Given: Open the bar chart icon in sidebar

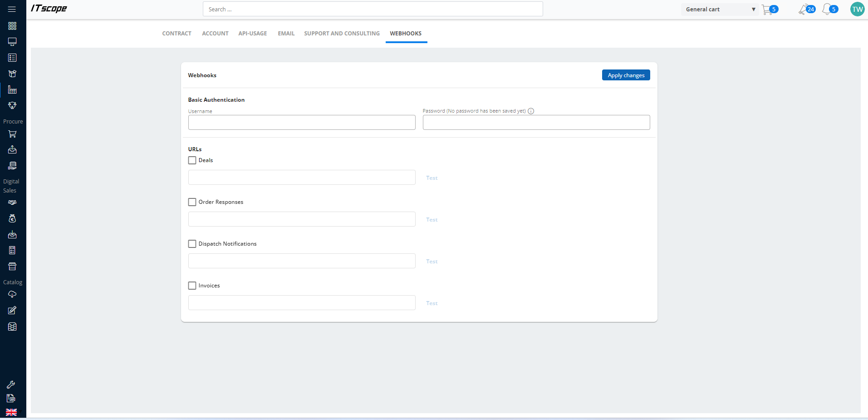Looking at the screenshot, I should point(12,90).
